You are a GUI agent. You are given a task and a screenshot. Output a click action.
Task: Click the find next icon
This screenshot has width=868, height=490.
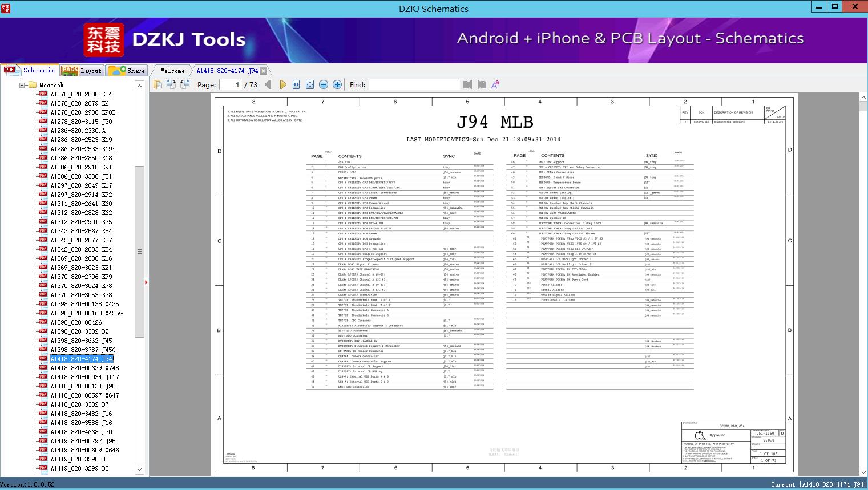coord(482,84)
